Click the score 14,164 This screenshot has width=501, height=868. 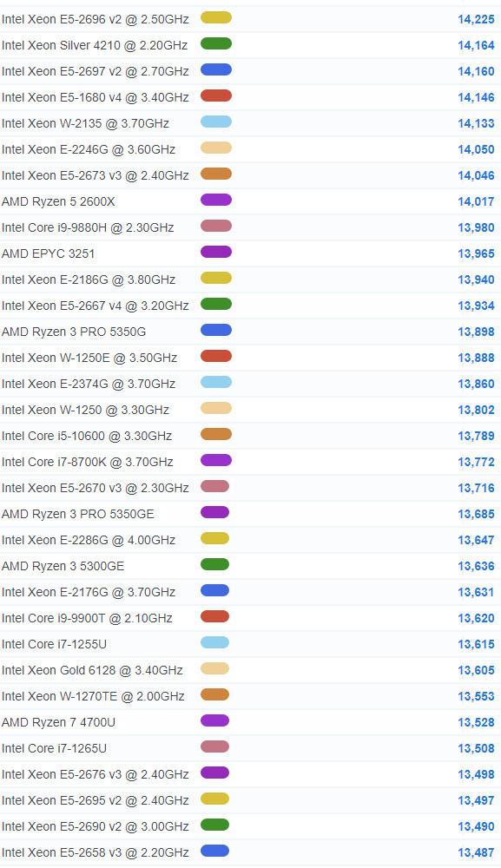(476, 45)
